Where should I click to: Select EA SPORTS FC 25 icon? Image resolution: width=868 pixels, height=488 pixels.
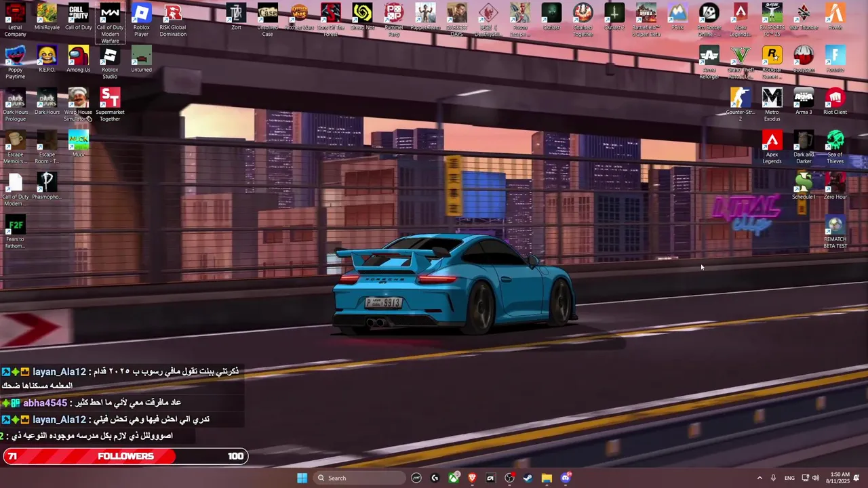point(772,20)
